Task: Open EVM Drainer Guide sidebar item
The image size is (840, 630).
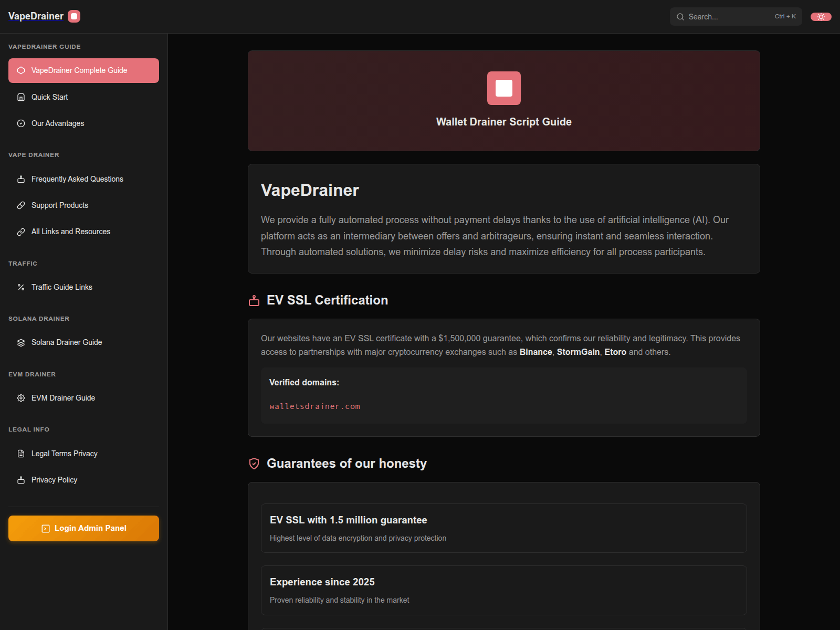Action: tap(83, 398)
